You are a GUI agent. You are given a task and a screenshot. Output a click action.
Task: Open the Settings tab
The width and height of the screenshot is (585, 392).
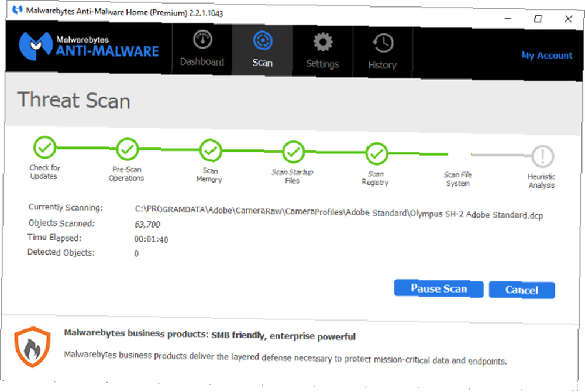[x=322, y=51]
